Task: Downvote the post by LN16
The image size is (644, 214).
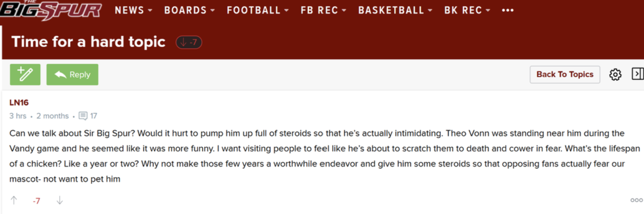Action: 60,201
